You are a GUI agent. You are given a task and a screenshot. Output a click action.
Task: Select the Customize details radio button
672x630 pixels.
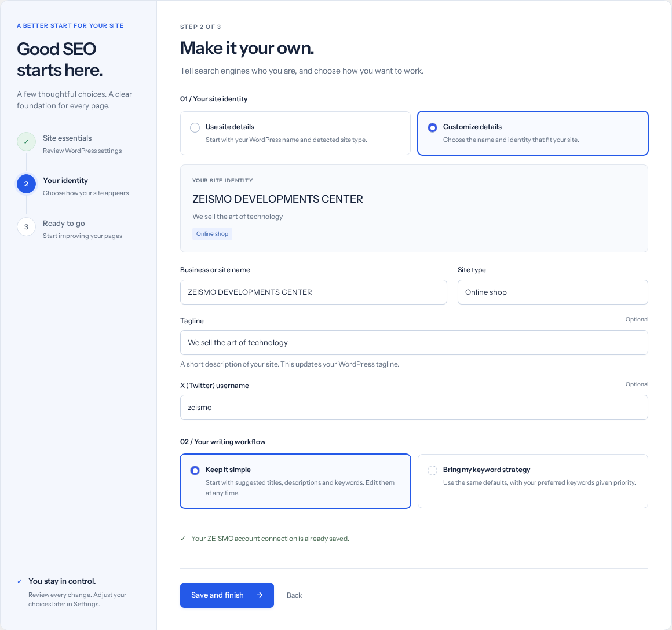coord(432,127)
